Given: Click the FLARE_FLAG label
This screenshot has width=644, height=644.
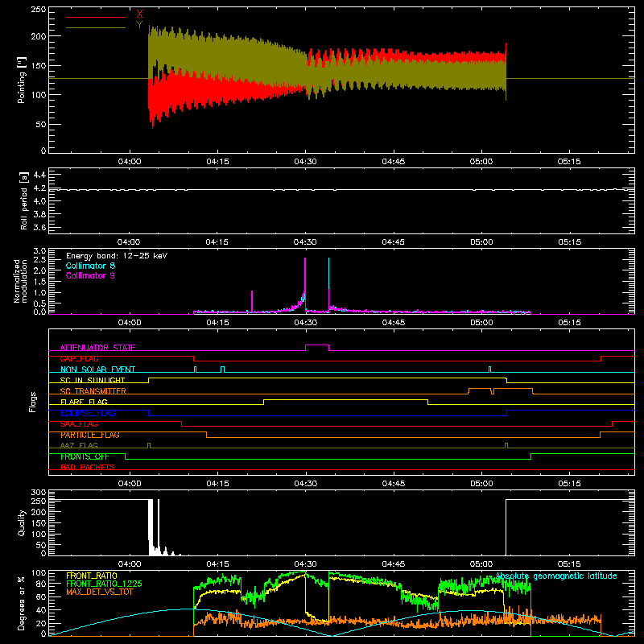Looking at the screenshot, I should tap(84, 402).
